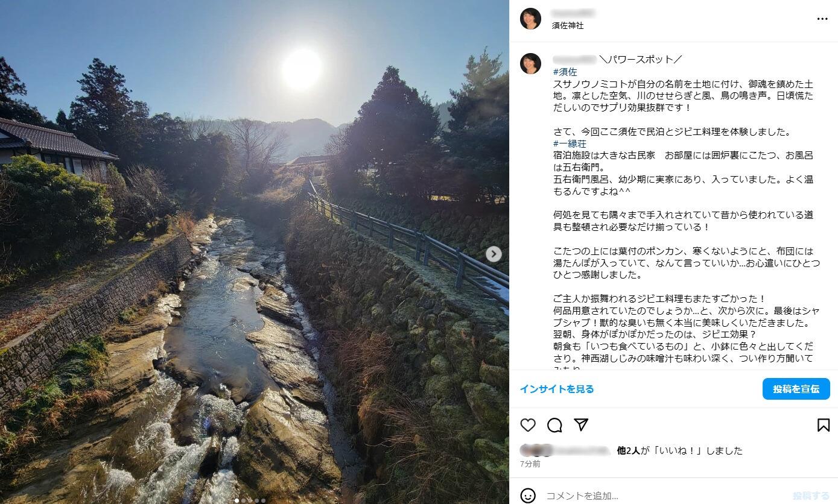The width and height of the screenshot is (838, 504).
Task: Go to next photo with arrow
Action: coord(494,254)
